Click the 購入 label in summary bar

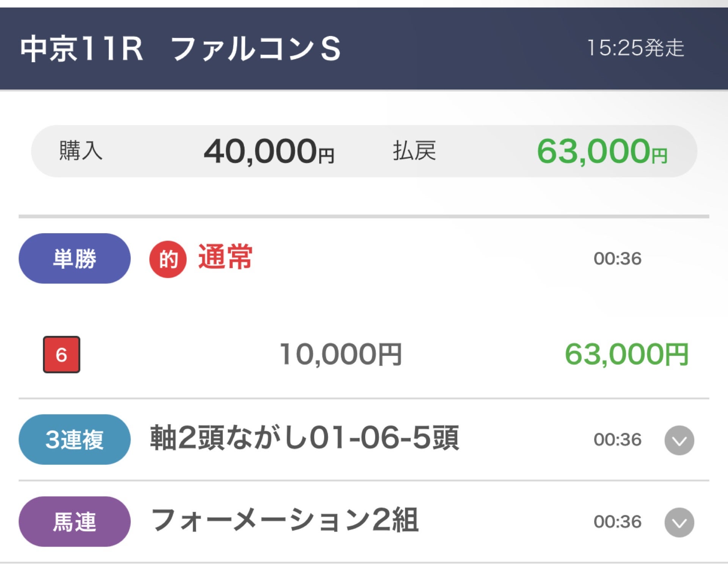pos(81,151)
